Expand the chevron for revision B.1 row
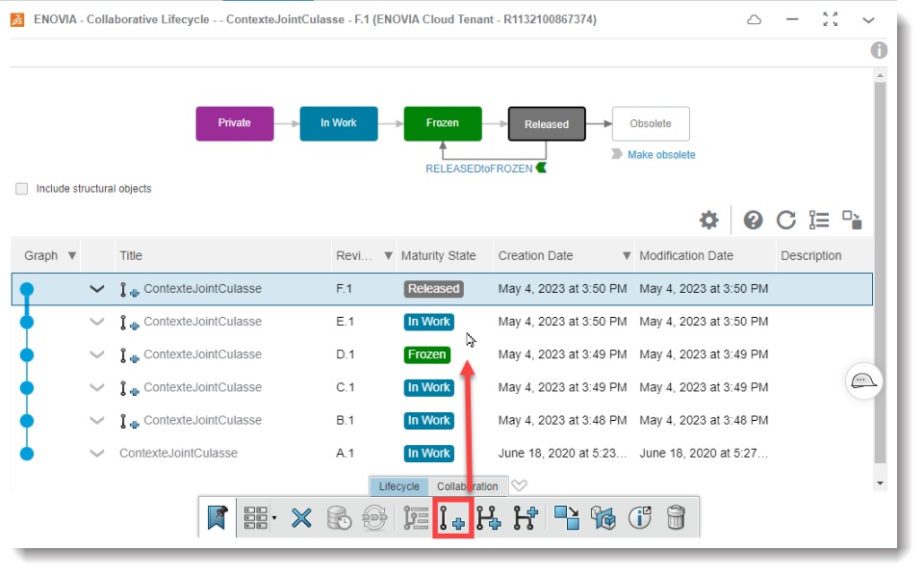 pos(96,421)
